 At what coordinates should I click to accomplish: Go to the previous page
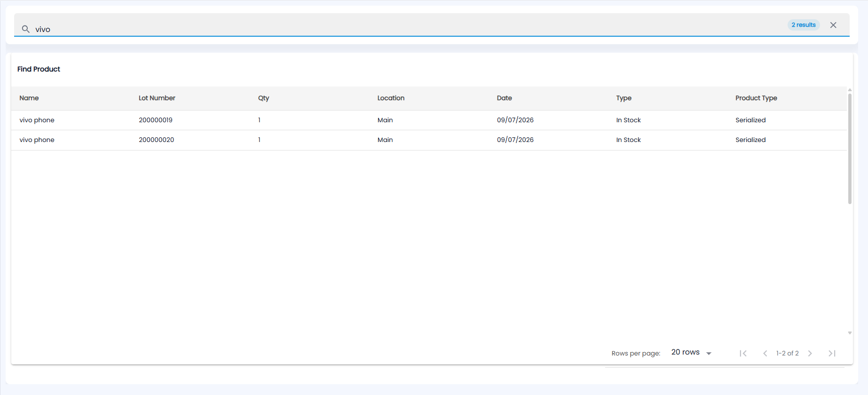click(765, 353)
